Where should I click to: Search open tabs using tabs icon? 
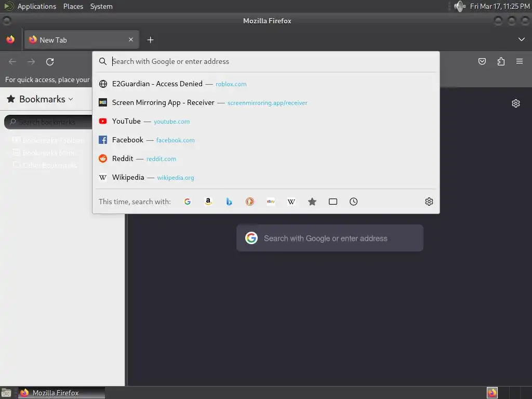333,202
